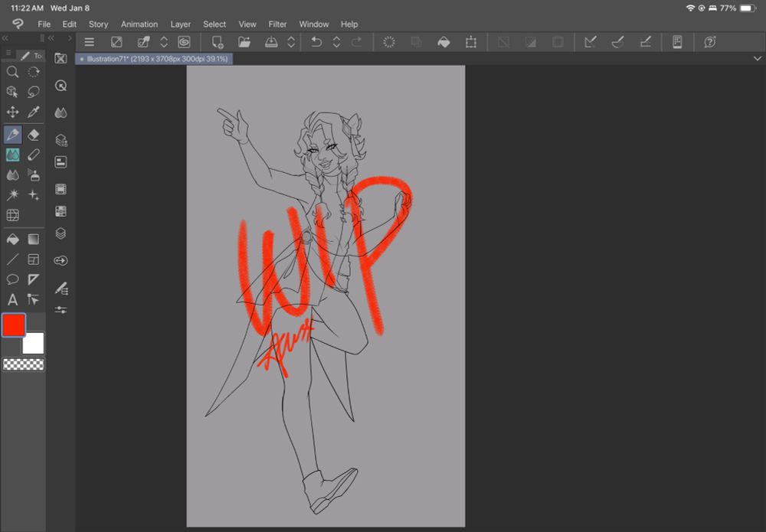Collapse the palette dock double-chevron
The image size is (766, 532).
click(x=51, y=38)
